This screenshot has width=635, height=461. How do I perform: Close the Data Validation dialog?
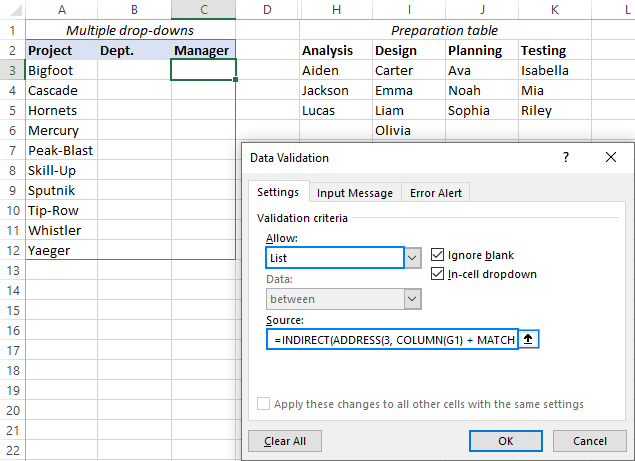coord(611,157)
